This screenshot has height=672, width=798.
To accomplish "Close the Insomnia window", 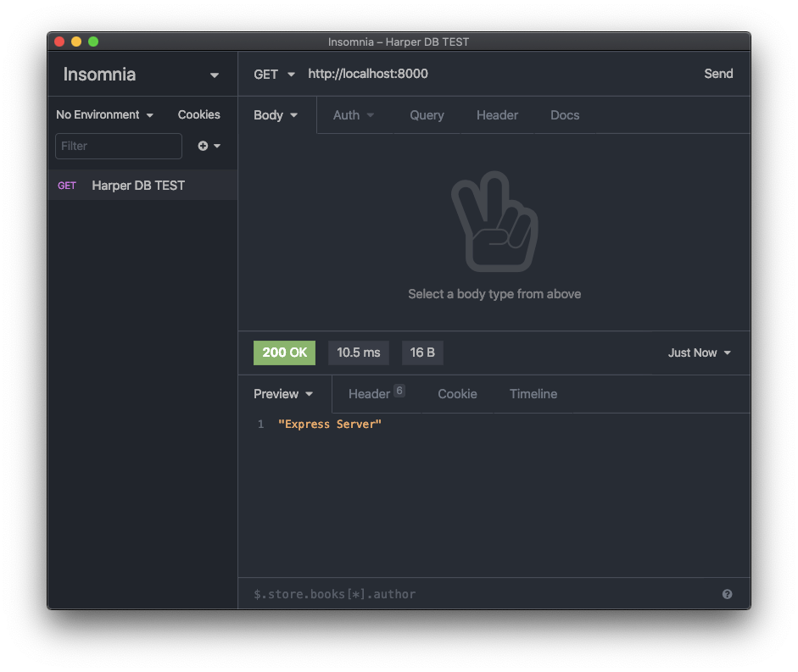I will pyautogui.click(x=59, y=42).
